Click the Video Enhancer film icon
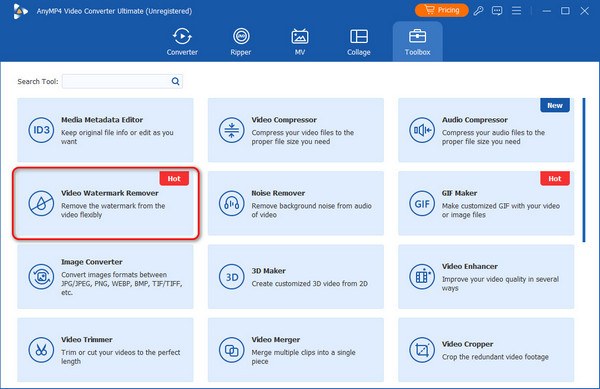Image resolution: width=600 pixels, height=389 pixels. pos(422,277)
